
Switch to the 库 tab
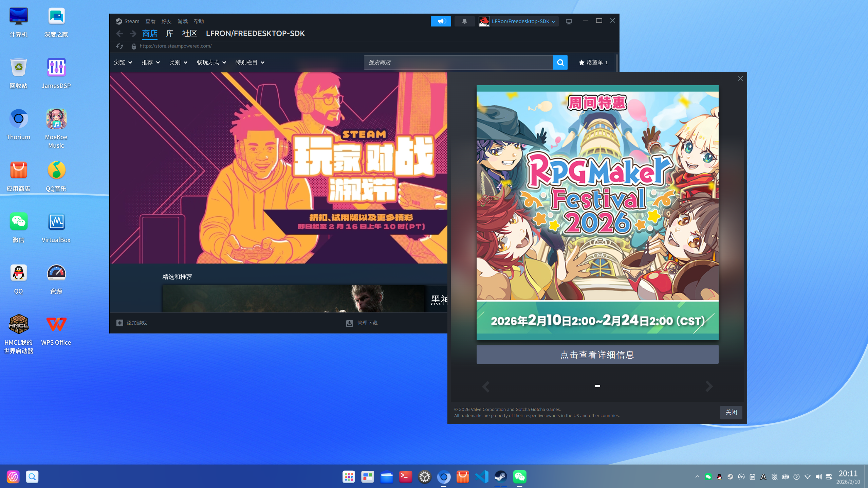(169, 33)
